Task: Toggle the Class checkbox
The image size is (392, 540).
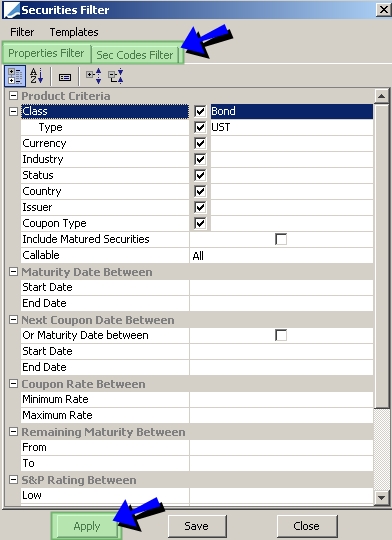Action: click(200, 111)
